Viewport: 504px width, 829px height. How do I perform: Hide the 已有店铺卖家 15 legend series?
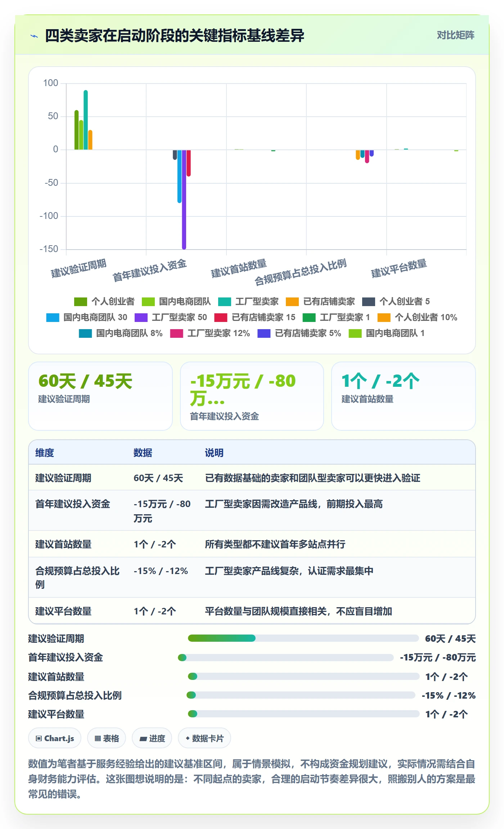point(255,317)
